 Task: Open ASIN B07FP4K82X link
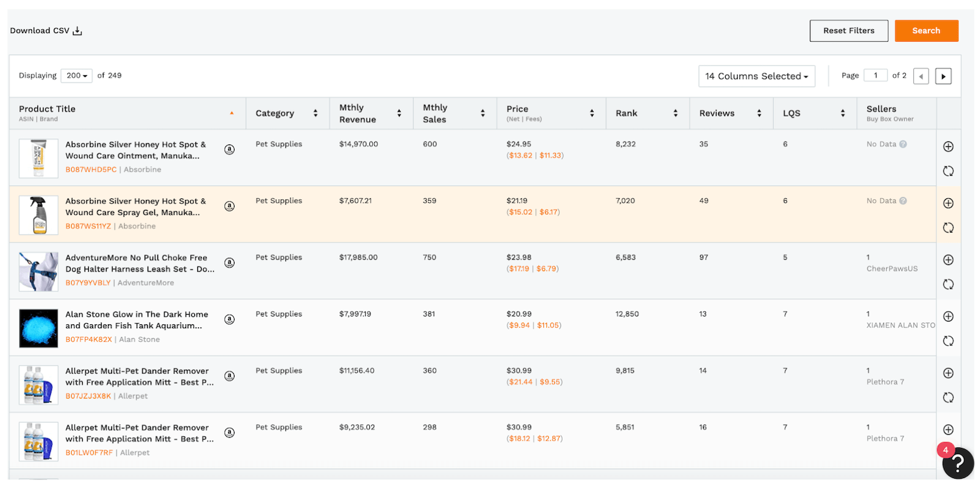click(x=89, y=340)
